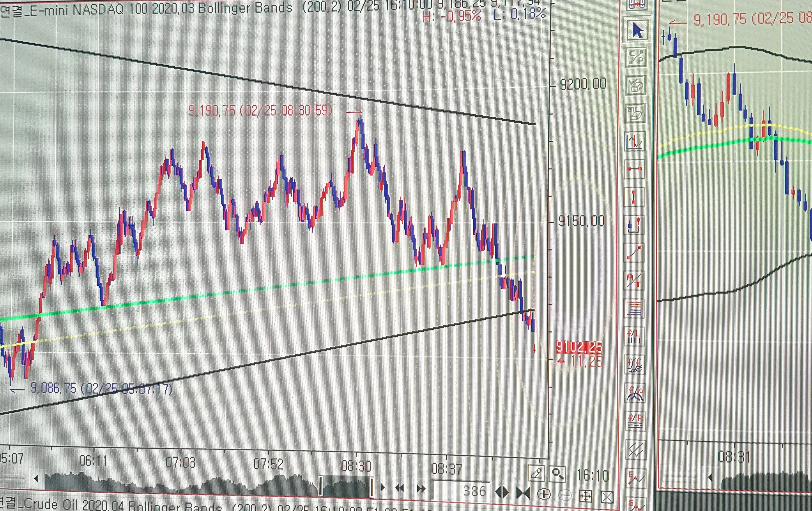The image size is (812, 511).
Task: Click scroll-left arrow on NASDAQ chart scrollbar
Action: pos(36,478)
